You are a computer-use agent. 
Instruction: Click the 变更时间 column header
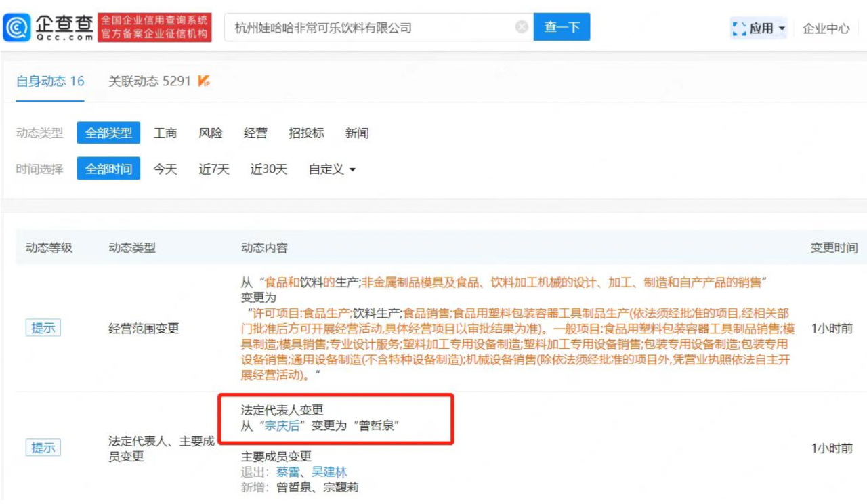[834, 247]
